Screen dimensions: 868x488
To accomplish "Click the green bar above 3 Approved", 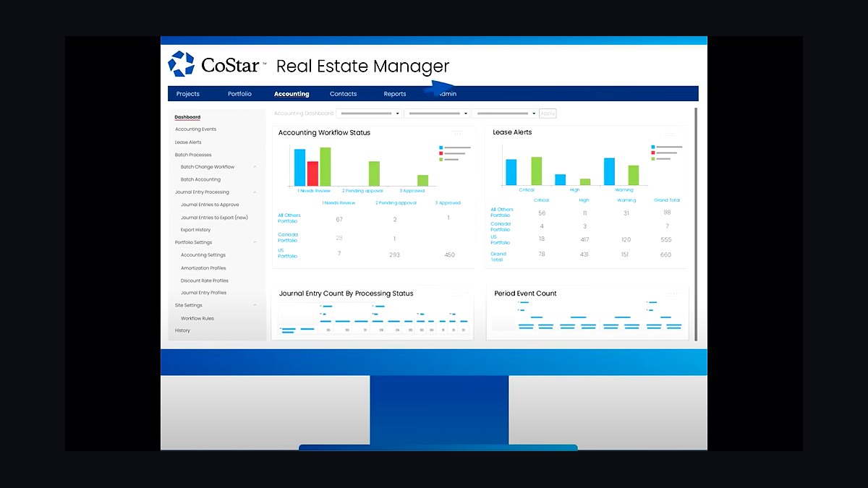I will point(423,181).
